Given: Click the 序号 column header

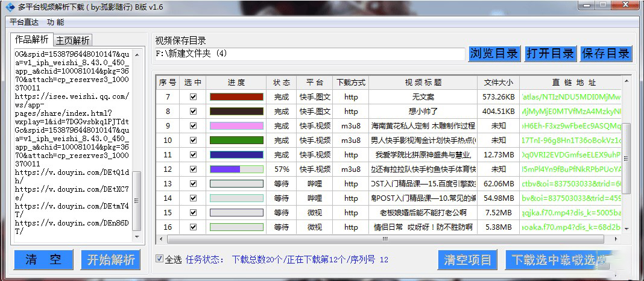Looking at the screenshot, I should coord(168,83).
